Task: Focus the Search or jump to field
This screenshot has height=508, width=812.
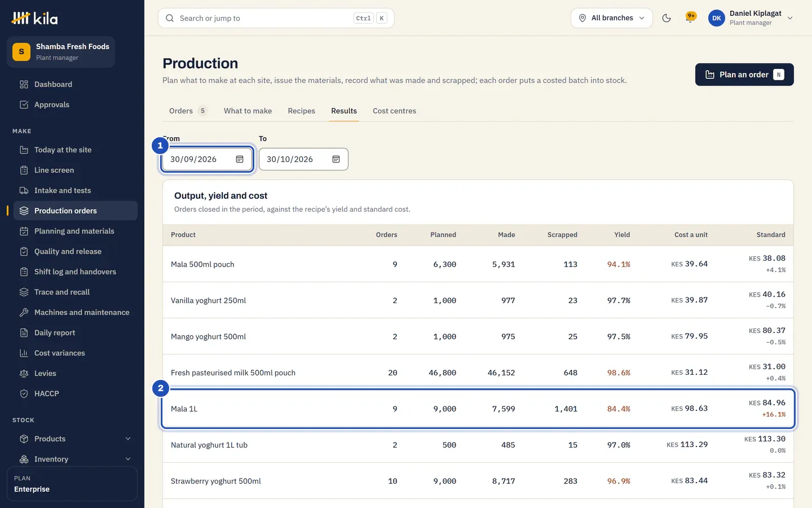Action: pyautogui.click(x=276, y=18)
